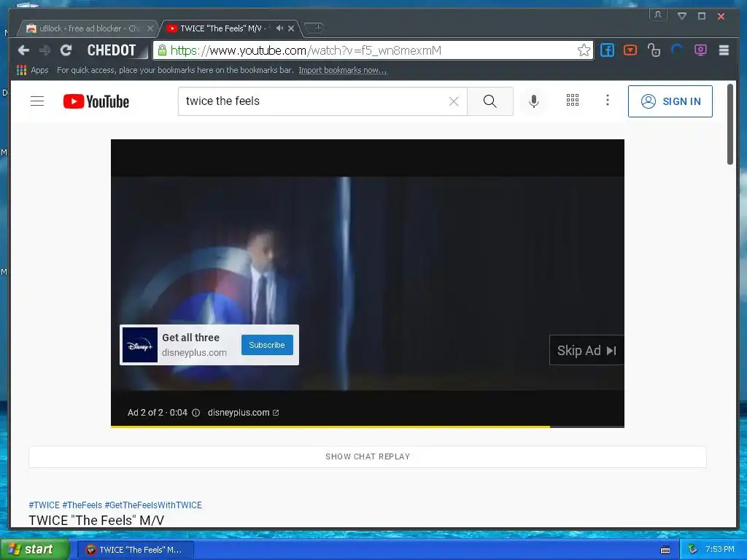Image resolution: width=747 pixels, height=560 pixels.
Task: Open the Facebook extension icon
Action: coord(607,50)
